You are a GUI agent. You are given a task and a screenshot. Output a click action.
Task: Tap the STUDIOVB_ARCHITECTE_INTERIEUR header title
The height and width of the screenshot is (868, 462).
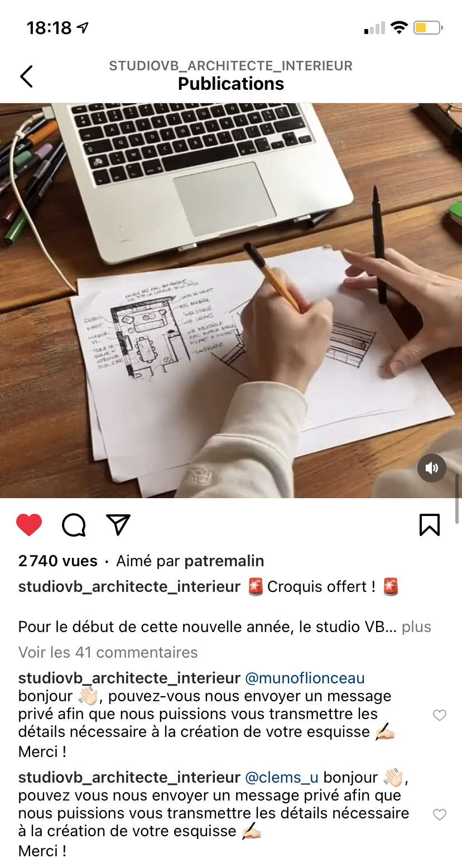[x=231, y=66]
